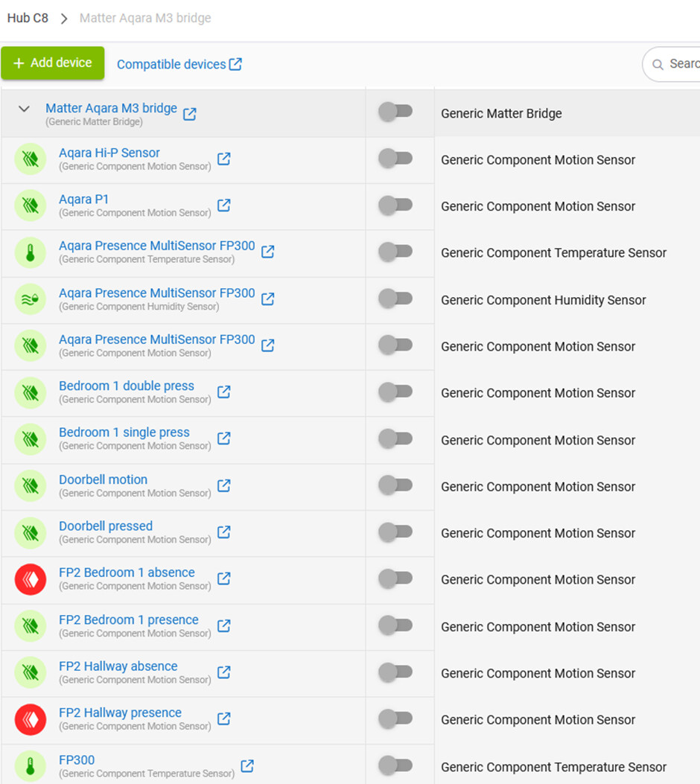Click the motion icon for FP2 Hallway absence
The width and height of the screenshot is (700, 784).
point(31,672)
